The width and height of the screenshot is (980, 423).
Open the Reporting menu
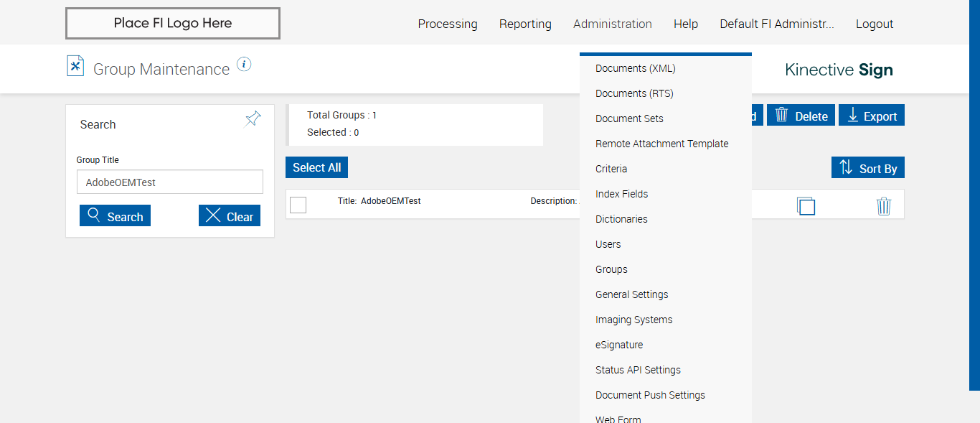tap(525, 24)
